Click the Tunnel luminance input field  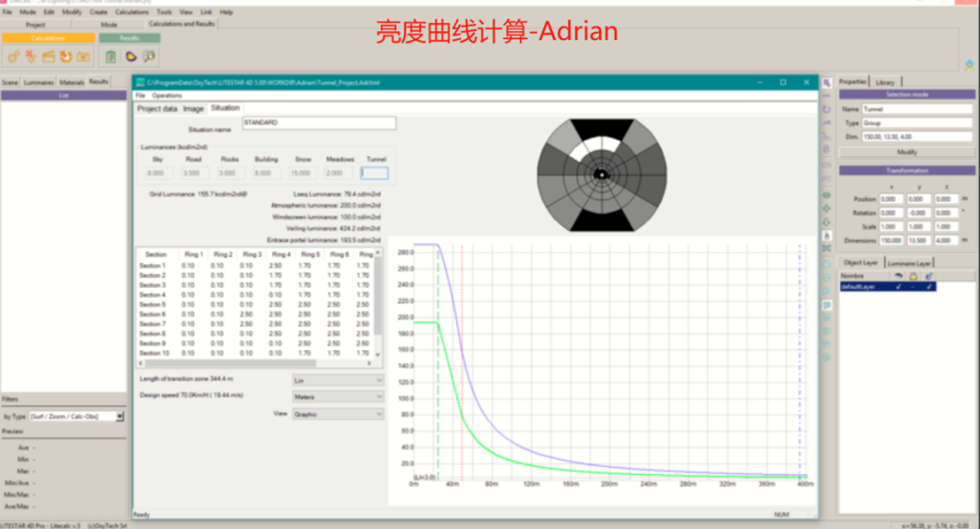pyautogui.click(x=375, y=173)
